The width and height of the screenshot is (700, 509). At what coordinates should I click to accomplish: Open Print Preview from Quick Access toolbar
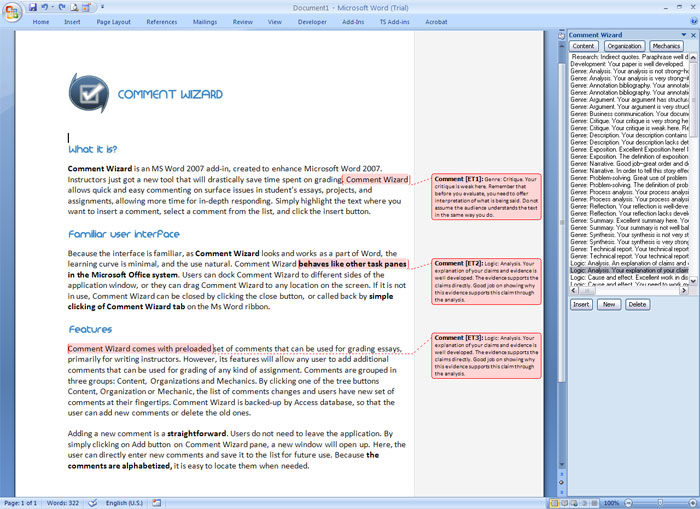coord(74,7)
